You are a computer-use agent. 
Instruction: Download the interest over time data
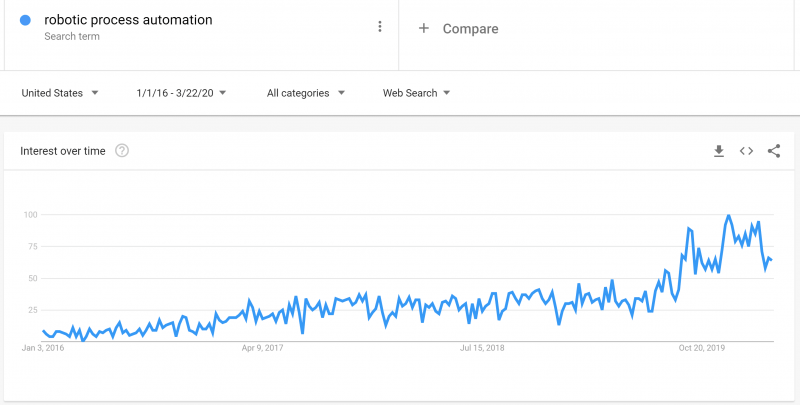[x=719, y=151]
